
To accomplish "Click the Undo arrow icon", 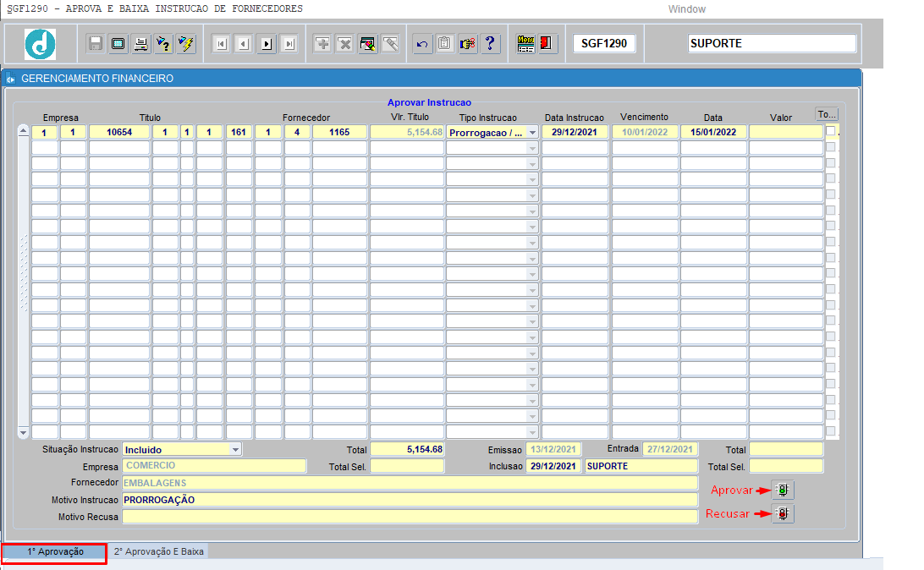I will point(422,44).
